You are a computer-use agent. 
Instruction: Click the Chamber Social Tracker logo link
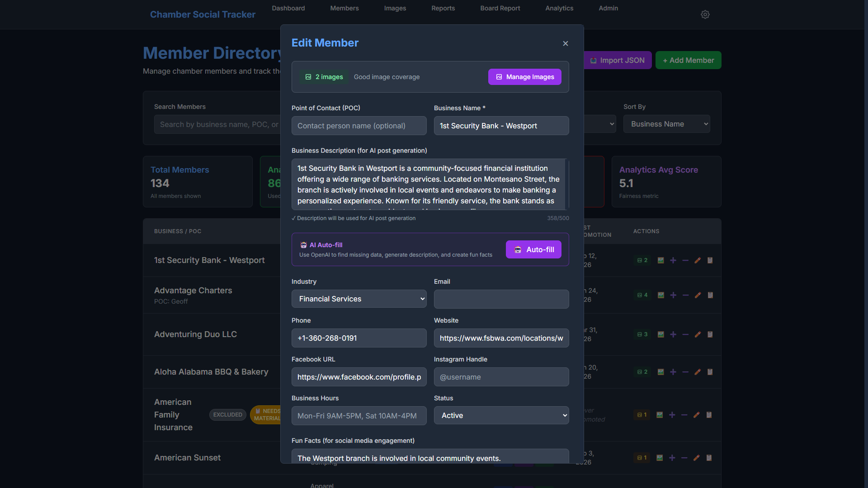click(203, 14)
